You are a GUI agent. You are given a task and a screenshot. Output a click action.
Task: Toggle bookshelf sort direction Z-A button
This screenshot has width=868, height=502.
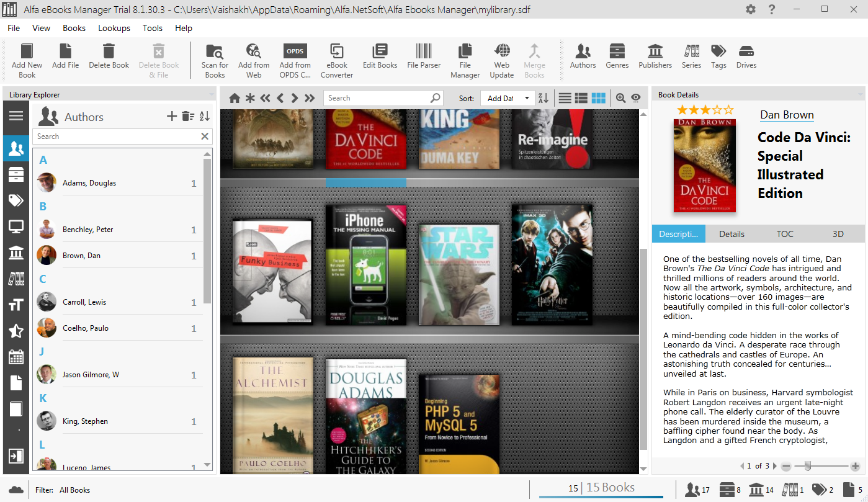pos(544,98)
